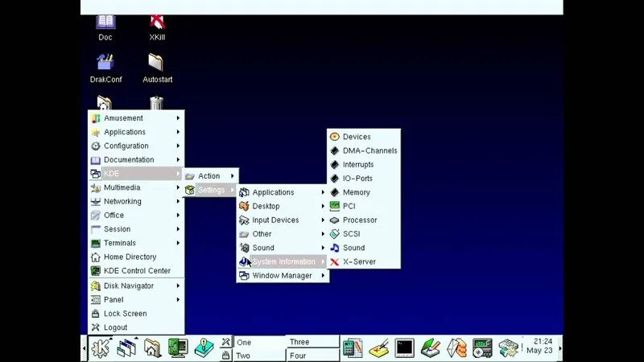
Task: Click the small logout X icon in panel
Action: (x=225, y=341)
